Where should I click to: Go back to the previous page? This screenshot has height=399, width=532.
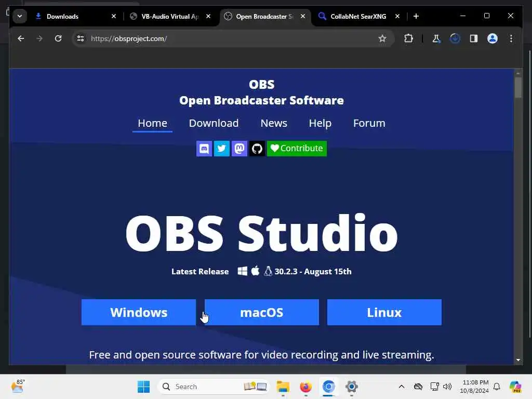21,38
